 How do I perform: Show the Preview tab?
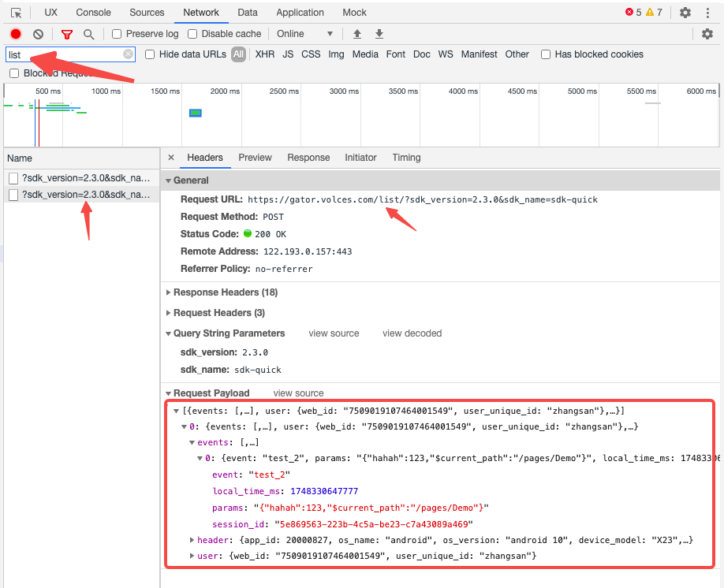coord(255,158)
